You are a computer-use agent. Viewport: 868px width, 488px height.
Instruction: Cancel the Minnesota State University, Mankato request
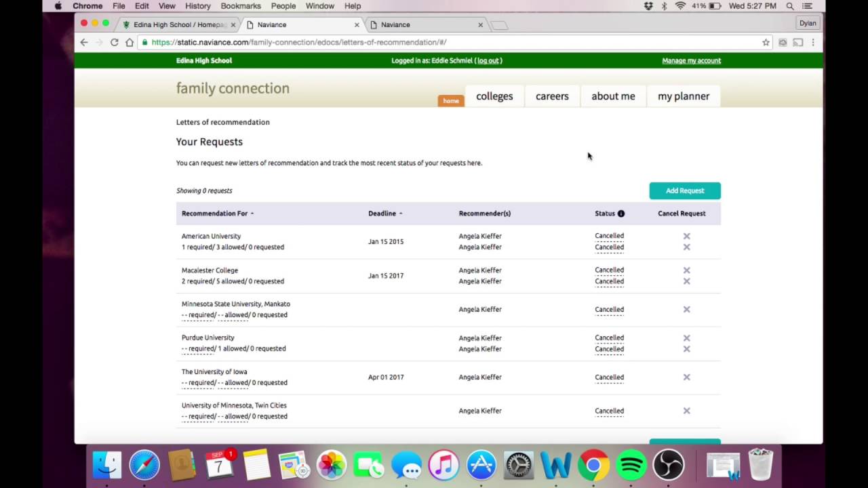pyautogui.click(x=686, y=309)
